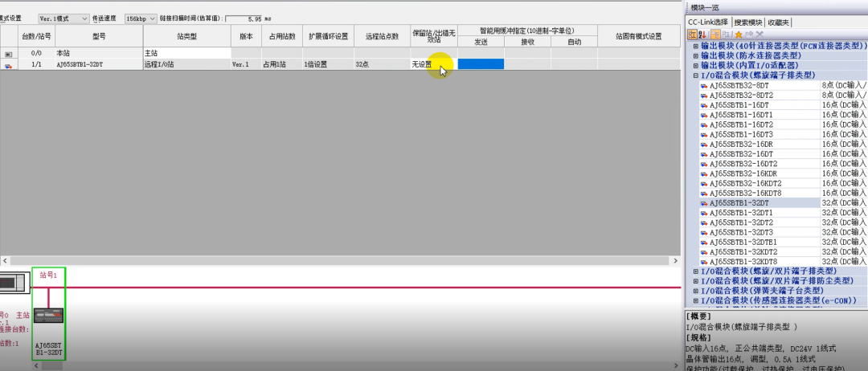This screenshot has width=868, height=371.
Task: Click the sort order icon with red arrow
Action: pos(702,35)
